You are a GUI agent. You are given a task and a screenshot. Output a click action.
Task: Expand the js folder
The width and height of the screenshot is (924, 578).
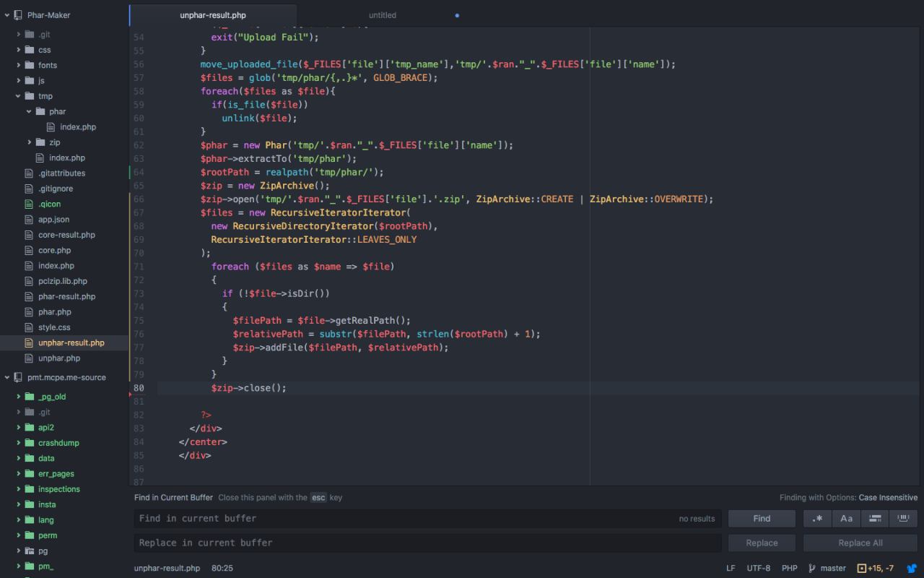coord(19,81)
